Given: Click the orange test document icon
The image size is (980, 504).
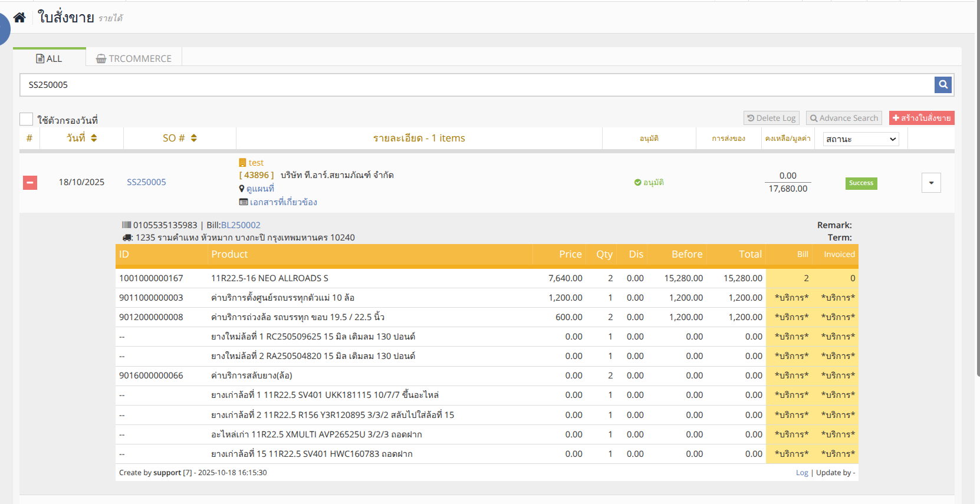Looking at the screenshot, I should pyautogui.click(x=242, y=163).
